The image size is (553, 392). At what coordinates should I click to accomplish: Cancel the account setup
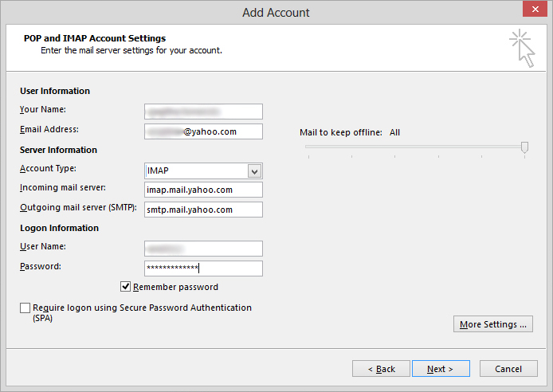point(508,369)
